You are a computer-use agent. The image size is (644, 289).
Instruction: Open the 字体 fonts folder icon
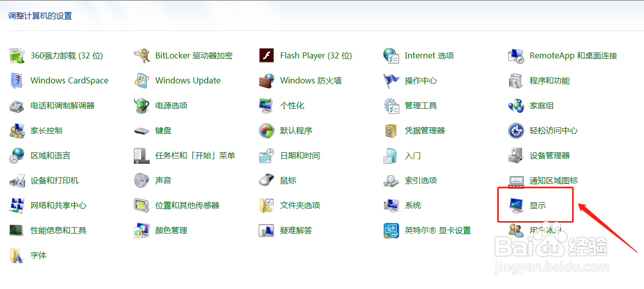pos(17,256)
